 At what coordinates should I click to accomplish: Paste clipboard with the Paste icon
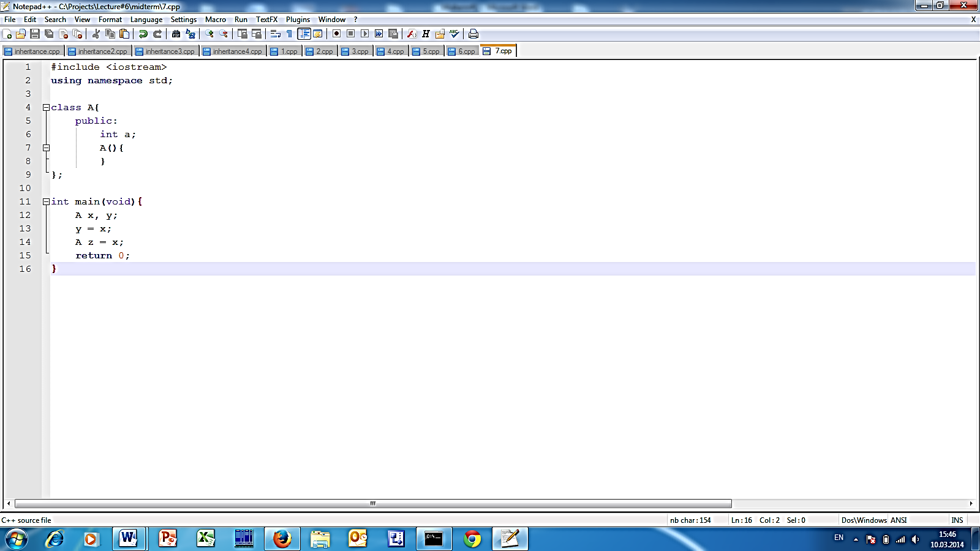[124, 34]
